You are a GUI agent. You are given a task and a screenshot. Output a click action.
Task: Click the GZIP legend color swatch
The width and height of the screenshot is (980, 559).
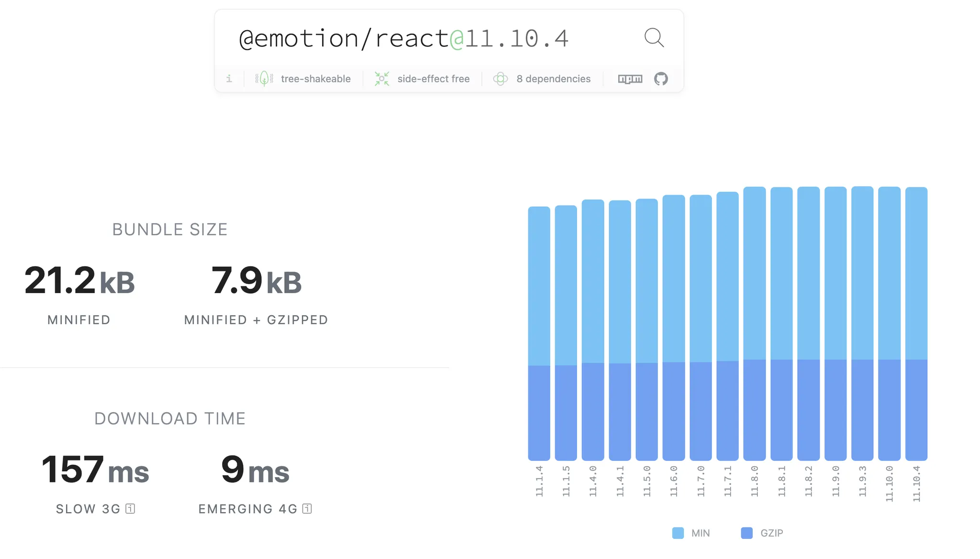click(x=746, y=533)
